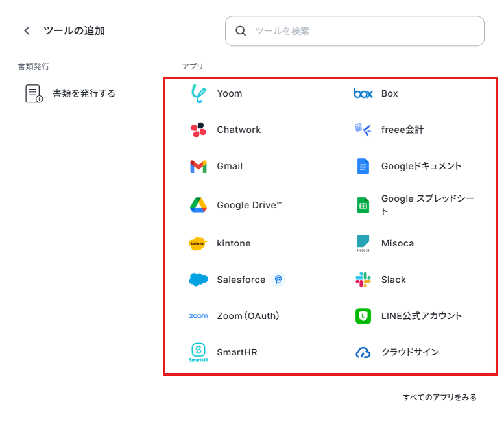The image size is (504, 430).
Task: Click the badge icon beside Salesforce
Action: [278, 280]
